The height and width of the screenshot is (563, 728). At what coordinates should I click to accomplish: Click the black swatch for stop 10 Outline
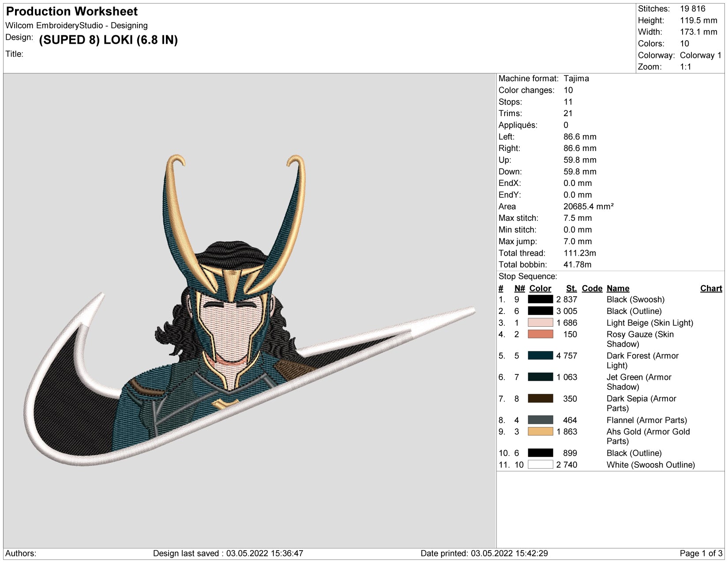pos(540,453)
